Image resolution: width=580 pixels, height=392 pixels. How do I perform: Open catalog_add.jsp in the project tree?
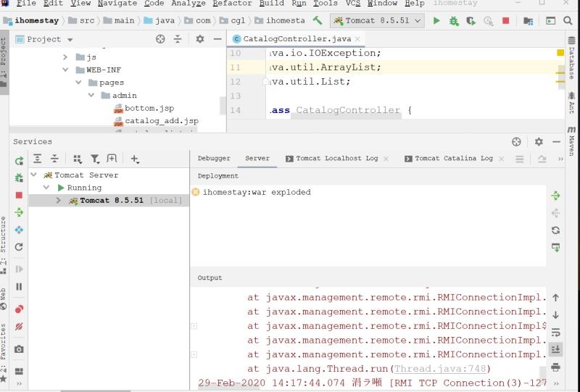pyautogui.click(x=161, y=121)
